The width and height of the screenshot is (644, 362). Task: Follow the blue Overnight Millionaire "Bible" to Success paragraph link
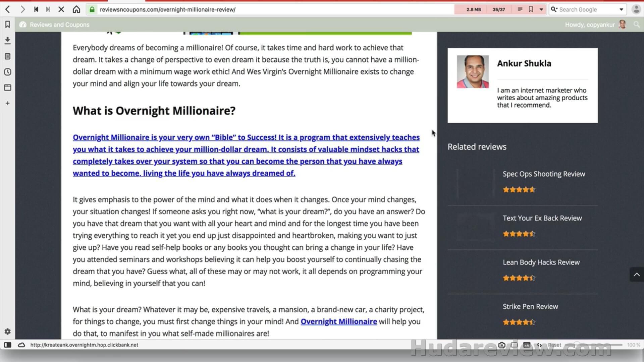pyautogui.click(x=246, y=155)
